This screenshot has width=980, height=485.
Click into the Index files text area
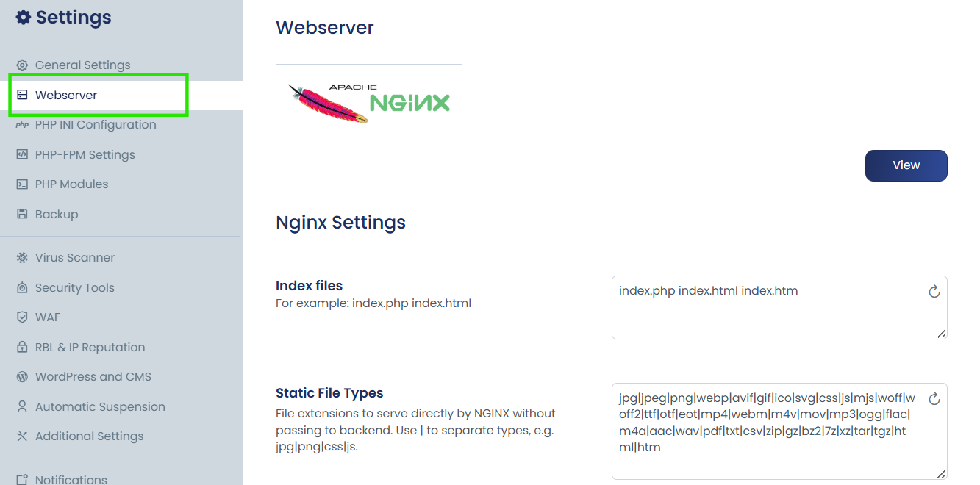pos(779,307)
